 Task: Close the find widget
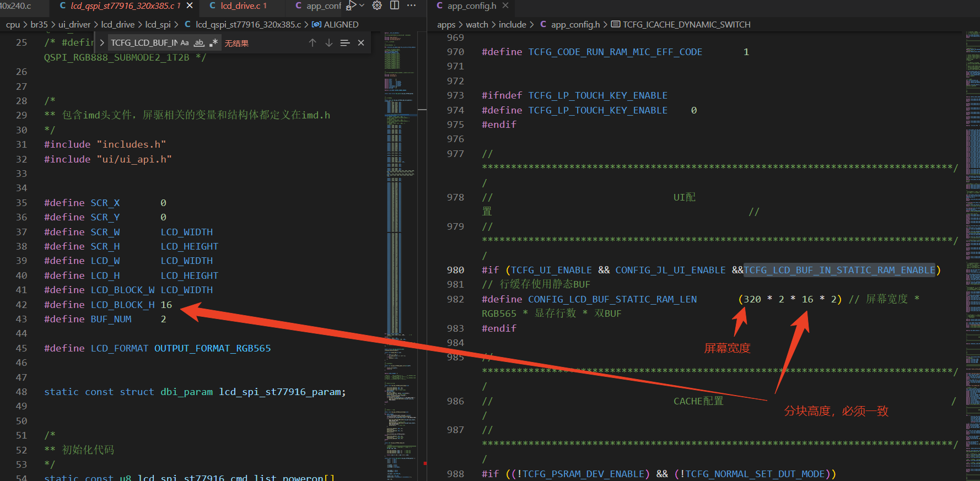point(361,43)
